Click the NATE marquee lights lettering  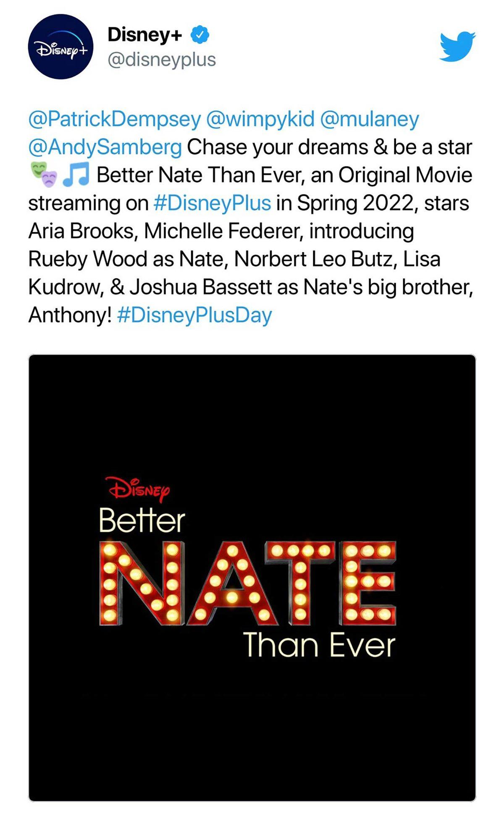point(248,583)
